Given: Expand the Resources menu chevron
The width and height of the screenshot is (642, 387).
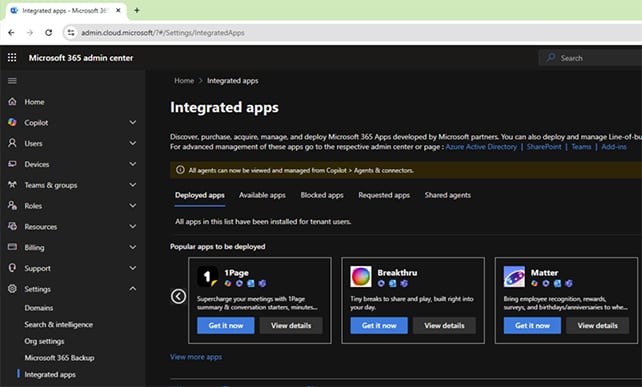Looking at the screenshot, I should (133, 226).
